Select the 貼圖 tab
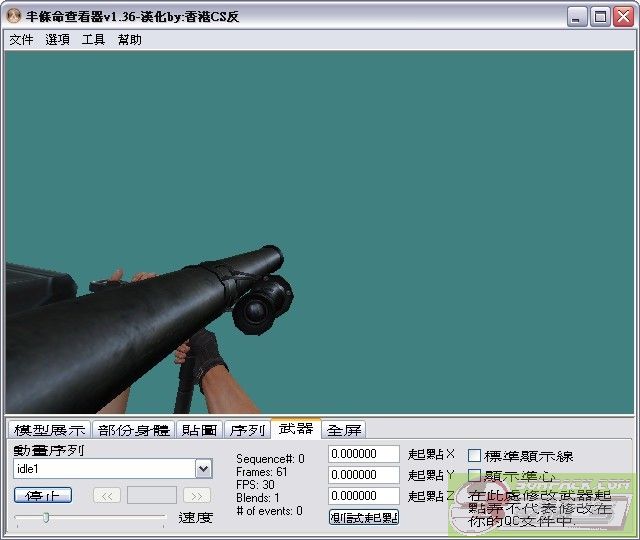This screenshot has height=540, width=640. pyautogui.click(x=199, y=430)
